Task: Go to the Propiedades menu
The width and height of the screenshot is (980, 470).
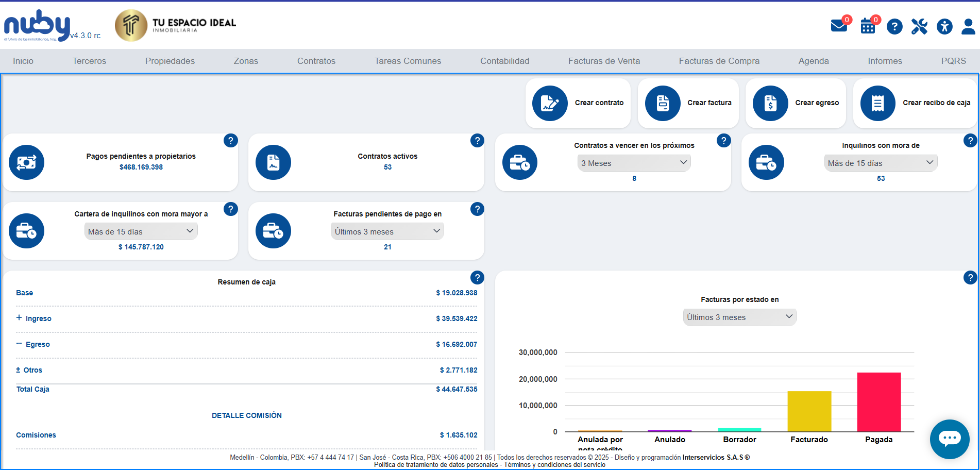Action: (x=170, y=61)
